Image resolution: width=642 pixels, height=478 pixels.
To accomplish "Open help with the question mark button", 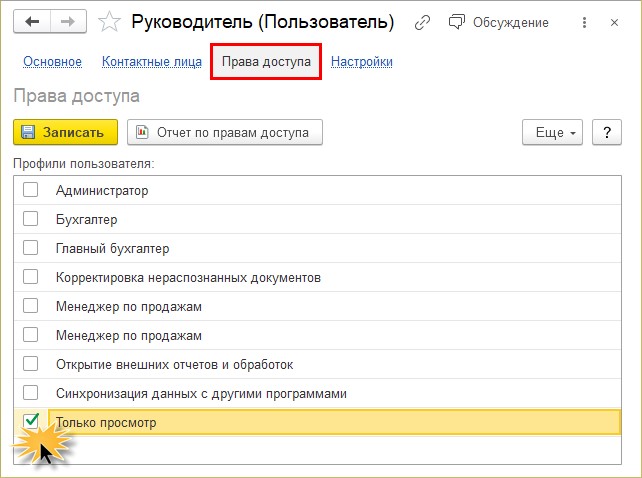I will point(607,132).
